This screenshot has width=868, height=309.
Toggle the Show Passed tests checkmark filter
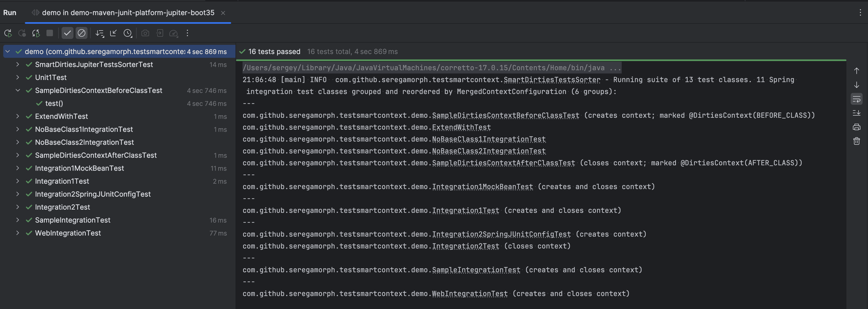[68, 33]
